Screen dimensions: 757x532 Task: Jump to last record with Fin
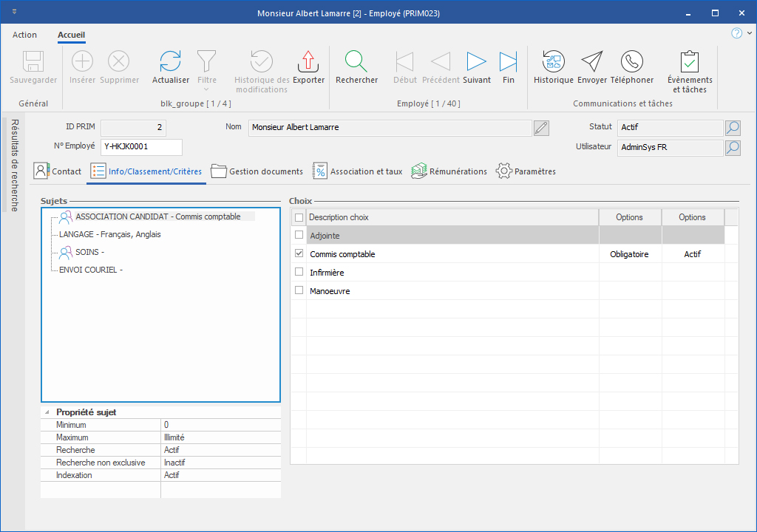[x=509, y=61]
